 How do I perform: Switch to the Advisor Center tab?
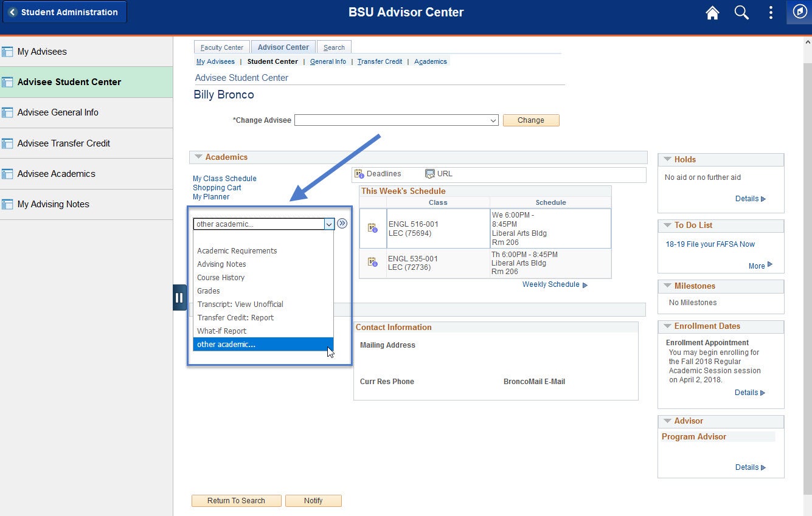283,47
